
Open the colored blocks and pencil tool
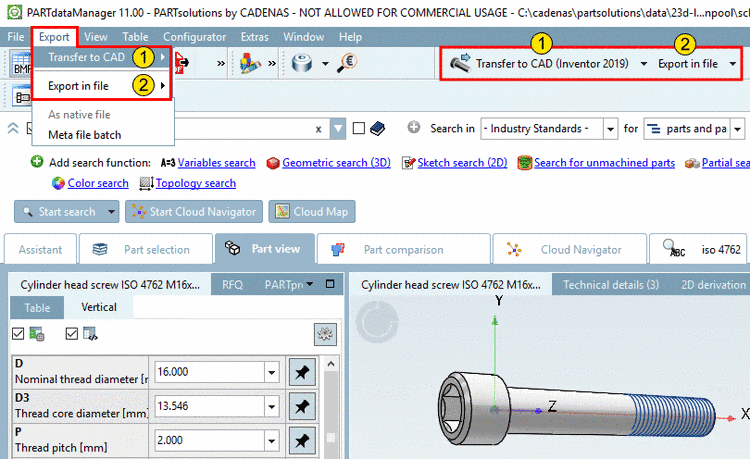(250, 63)
